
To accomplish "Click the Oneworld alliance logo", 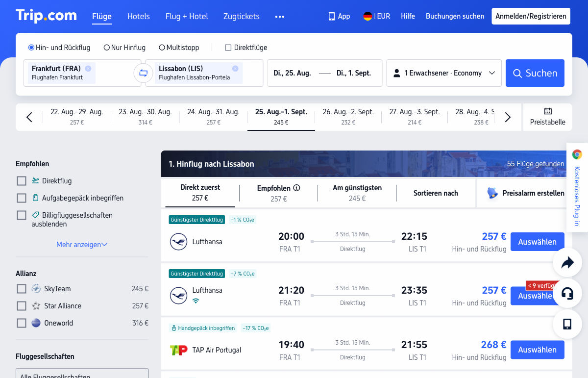I will [36, 323].
